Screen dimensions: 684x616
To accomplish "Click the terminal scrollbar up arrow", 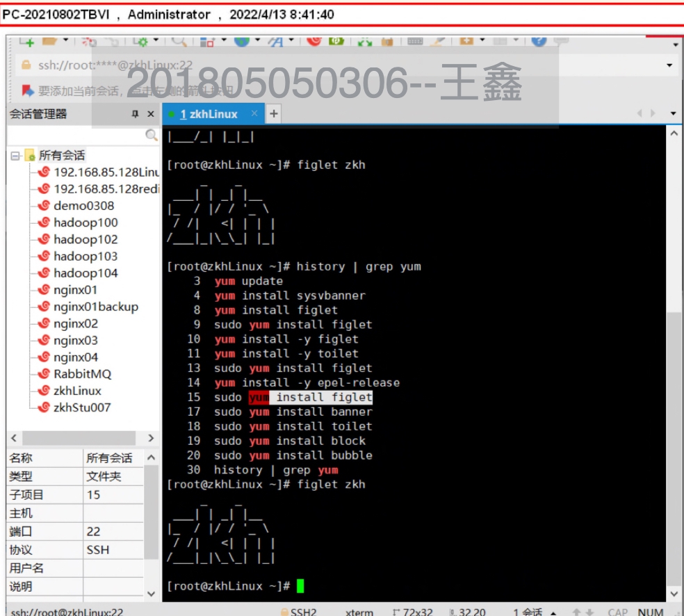I will [x=673, y=133].
